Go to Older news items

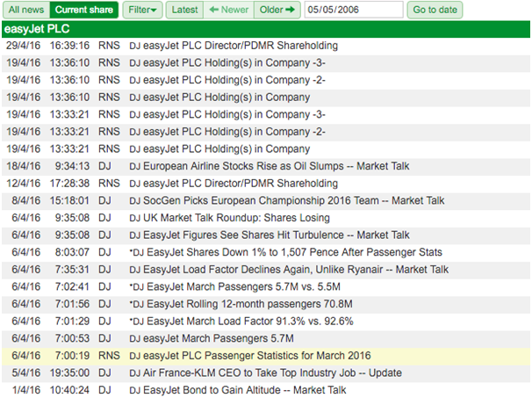[277, 10]
